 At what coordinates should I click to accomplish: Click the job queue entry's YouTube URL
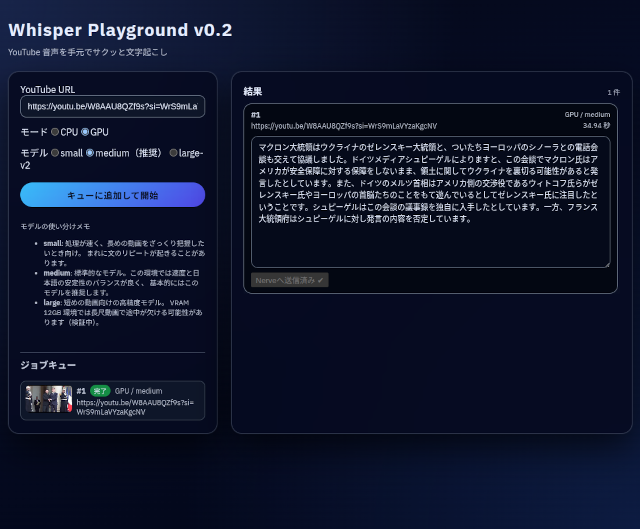[x=134, y=406]
